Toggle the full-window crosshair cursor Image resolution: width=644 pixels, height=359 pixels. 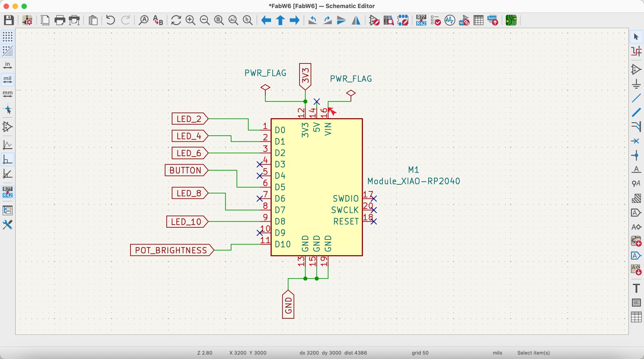tap(7, 109)
